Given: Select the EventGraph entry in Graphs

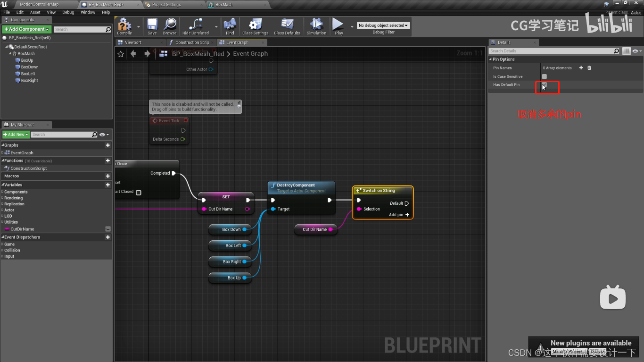Looking at the screenshot, I should 22,153.
